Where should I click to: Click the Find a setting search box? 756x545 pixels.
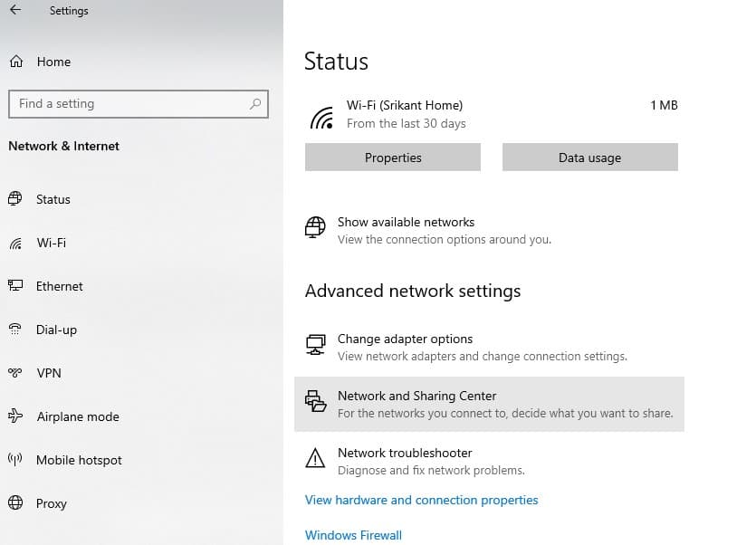click(x=139, y=104)
